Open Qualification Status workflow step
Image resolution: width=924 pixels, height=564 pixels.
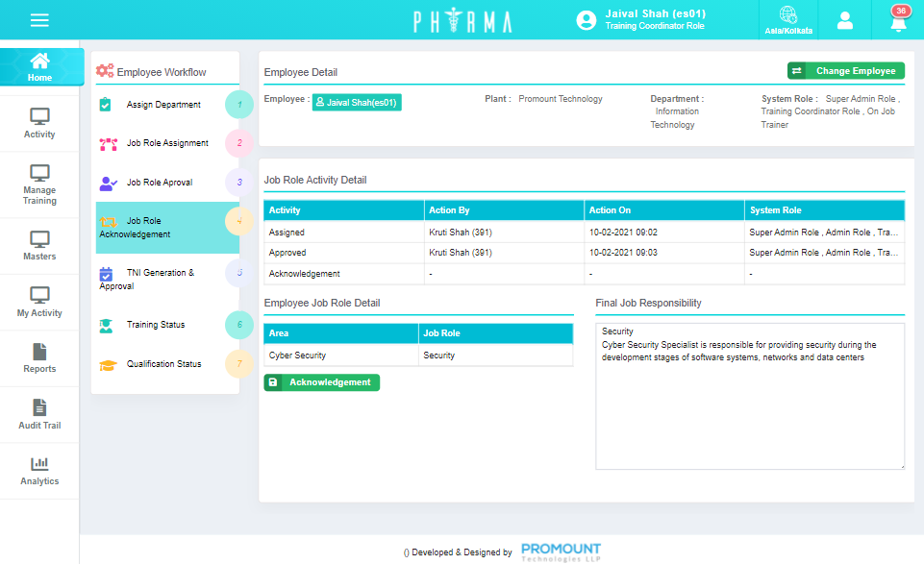point(163,364)
